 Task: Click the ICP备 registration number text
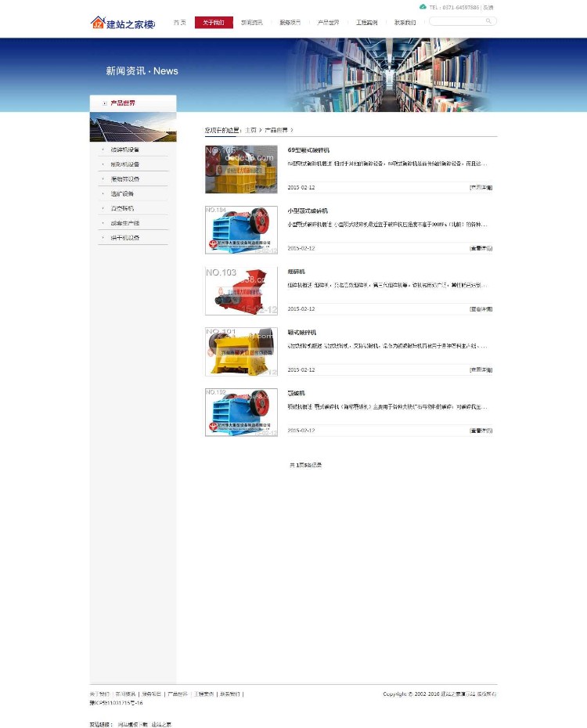click(116, 703)
